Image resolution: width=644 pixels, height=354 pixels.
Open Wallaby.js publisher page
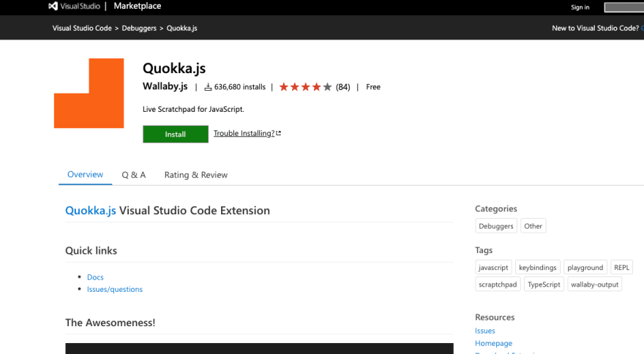[x=165, y=86]
